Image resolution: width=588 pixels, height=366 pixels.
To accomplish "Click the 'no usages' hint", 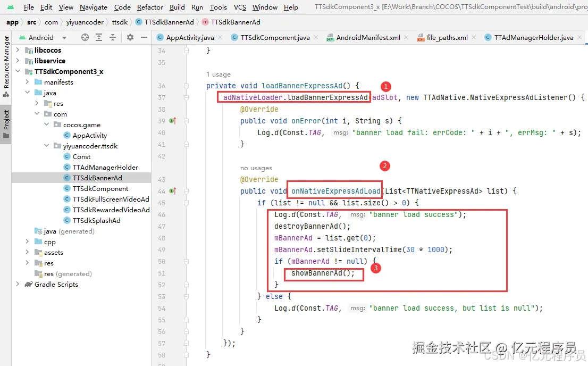I will pyautogui.click(x=256, y=168).
